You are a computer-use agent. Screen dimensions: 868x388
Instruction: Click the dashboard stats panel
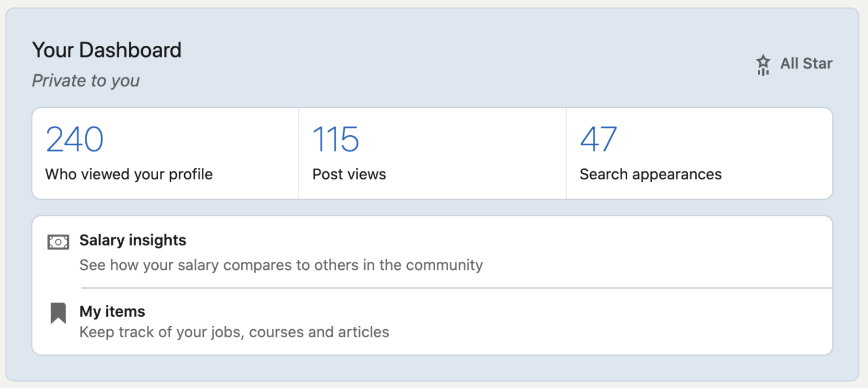tap(434, 153)
